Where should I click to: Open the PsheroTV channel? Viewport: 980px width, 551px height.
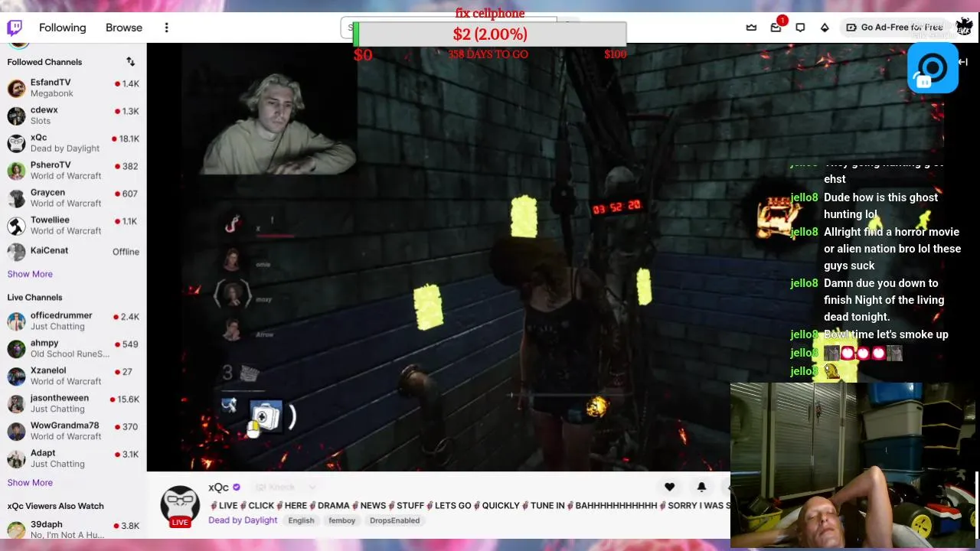(x=73, y=171)
